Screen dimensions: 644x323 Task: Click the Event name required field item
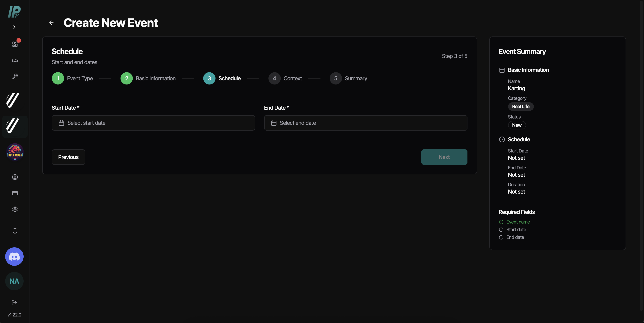click(x=514, y=222)
